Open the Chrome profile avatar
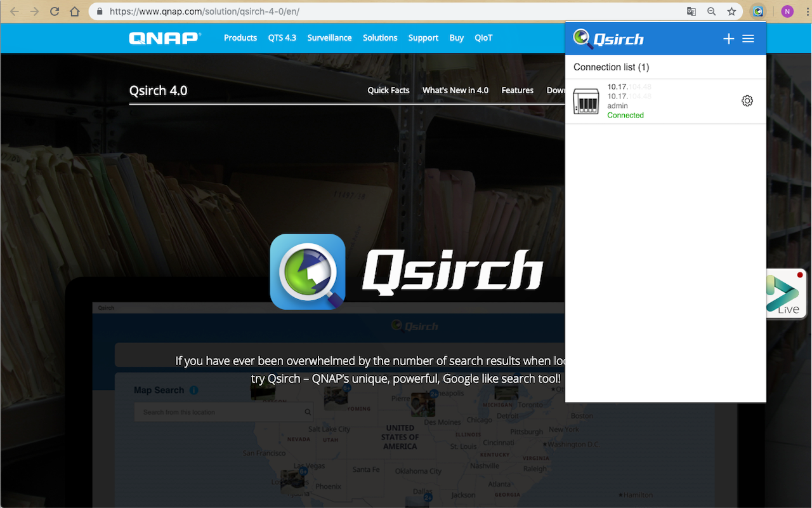The height and width of the screenshot is (508, 812). (787, 11)
